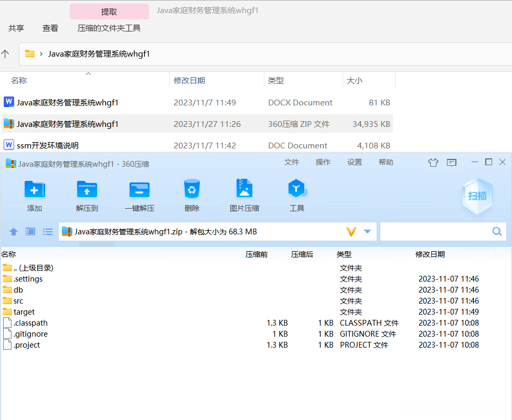Open the 共享 ribbon tab
Image resolution: width=512 pixels, height=420 pixels.
coord(16,28)
